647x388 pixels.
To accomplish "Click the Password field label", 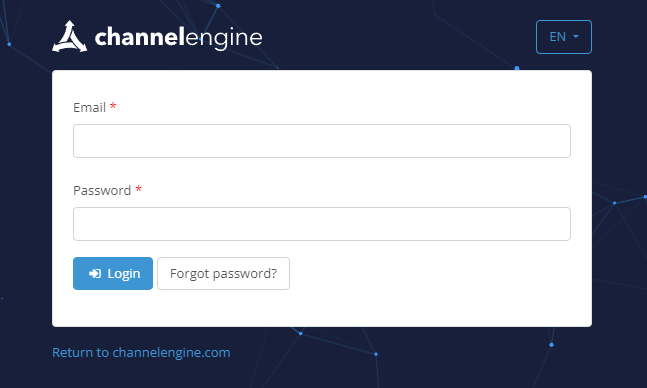I will [x=102, y=190].
